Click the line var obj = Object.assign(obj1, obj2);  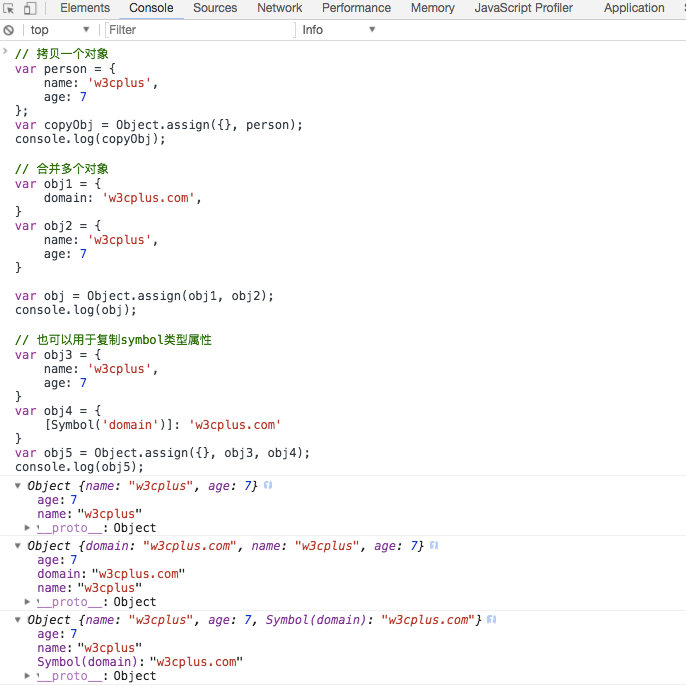click(144, 296)
